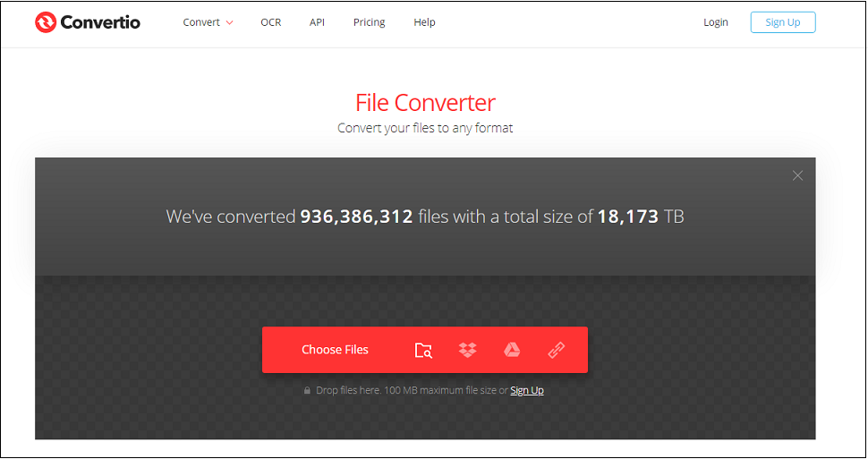Close the conversion stats banner
The width and height of the screenshot is (868, 459).
coord(797,175)
